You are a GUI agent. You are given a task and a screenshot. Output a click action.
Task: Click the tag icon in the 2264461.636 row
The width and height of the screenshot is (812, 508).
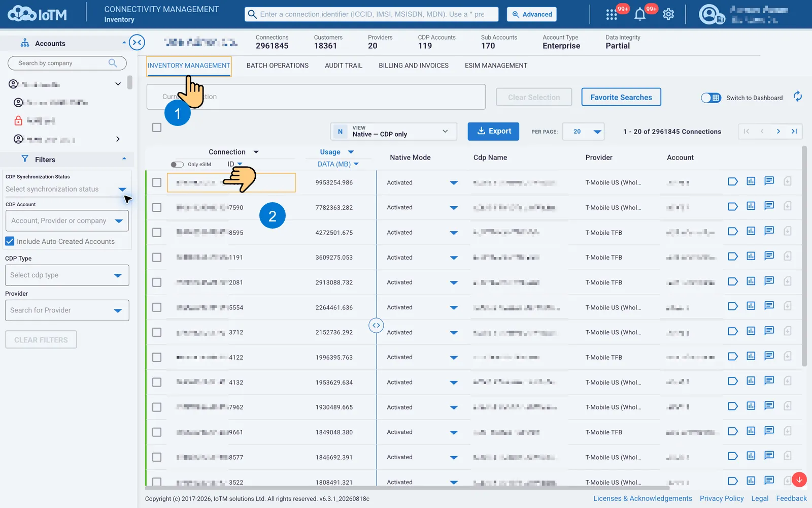tap(733, 306)
